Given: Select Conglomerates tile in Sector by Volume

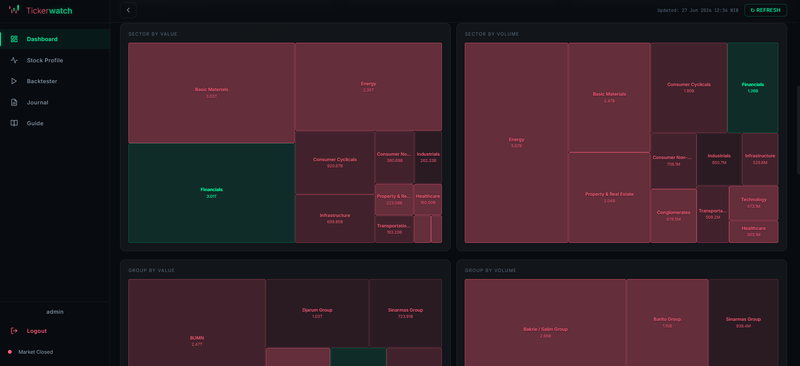Looking at the screenshot, I should click(673, 216).
